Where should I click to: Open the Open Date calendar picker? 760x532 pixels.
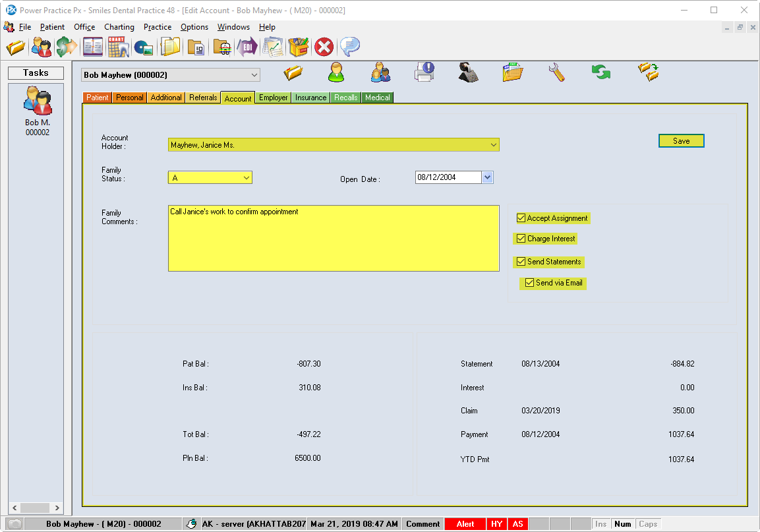coord(487,177)
